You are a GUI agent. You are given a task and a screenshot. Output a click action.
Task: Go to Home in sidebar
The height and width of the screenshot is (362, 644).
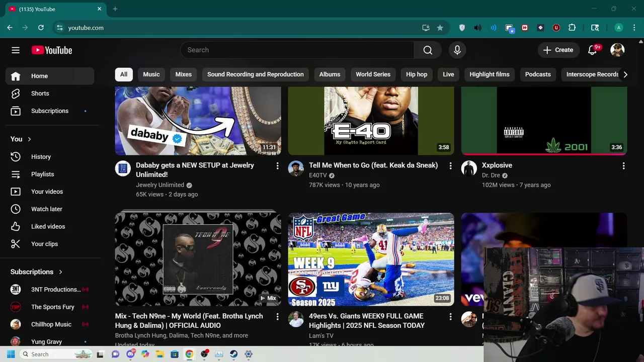50,76
